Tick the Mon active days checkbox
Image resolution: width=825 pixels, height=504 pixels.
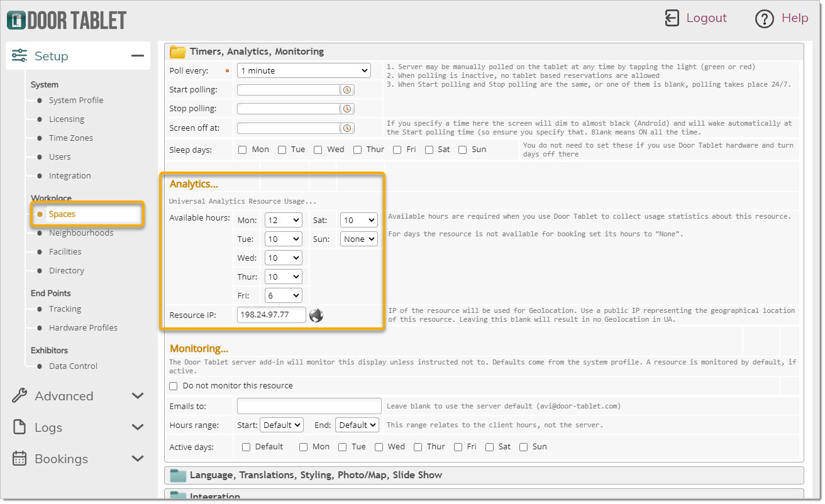(304, 447)
